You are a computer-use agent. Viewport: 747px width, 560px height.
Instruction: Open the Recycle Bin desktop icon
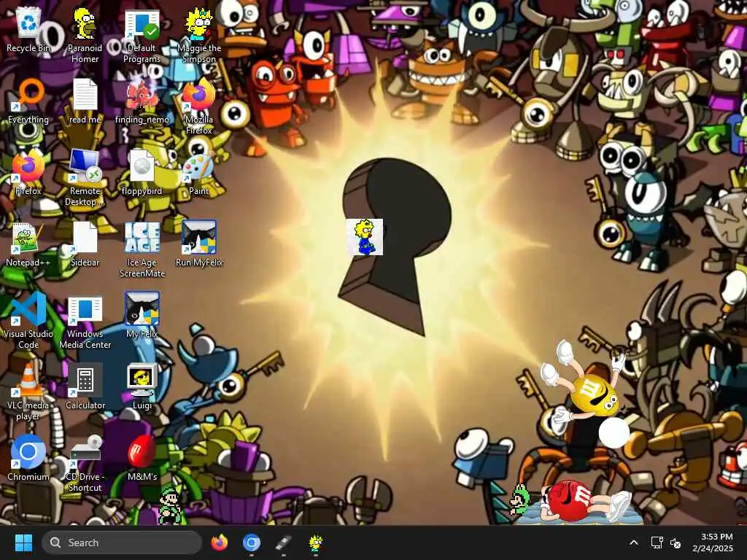(28, 28)
